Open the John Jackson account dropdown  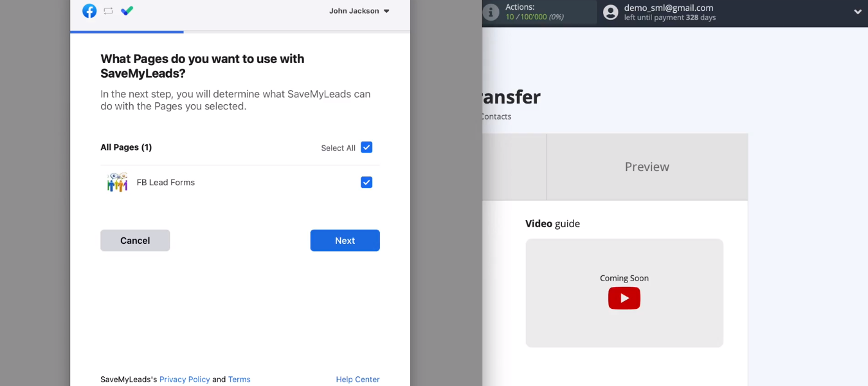click(x=359, y=11)
